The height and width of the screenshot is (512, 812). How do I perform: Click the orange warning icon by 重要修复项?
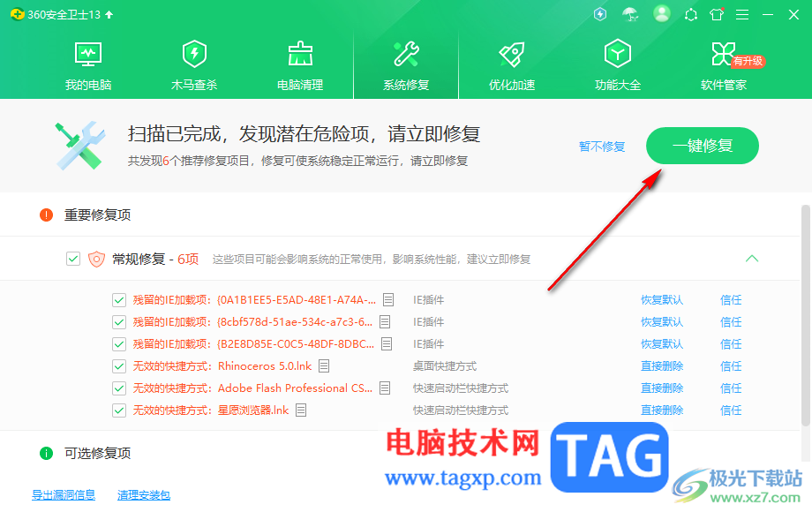click(x=46, y=215)
